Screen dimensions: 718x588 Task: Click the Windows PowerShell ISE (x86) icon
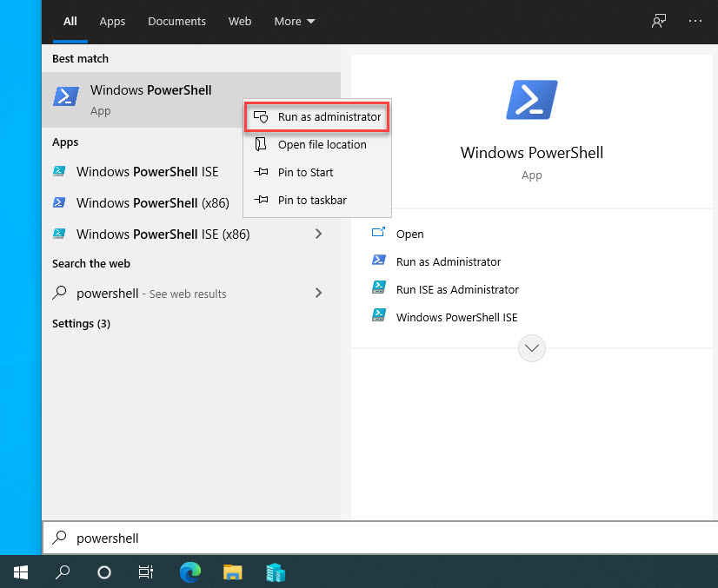pyautogui.click(x=59, y=234)
